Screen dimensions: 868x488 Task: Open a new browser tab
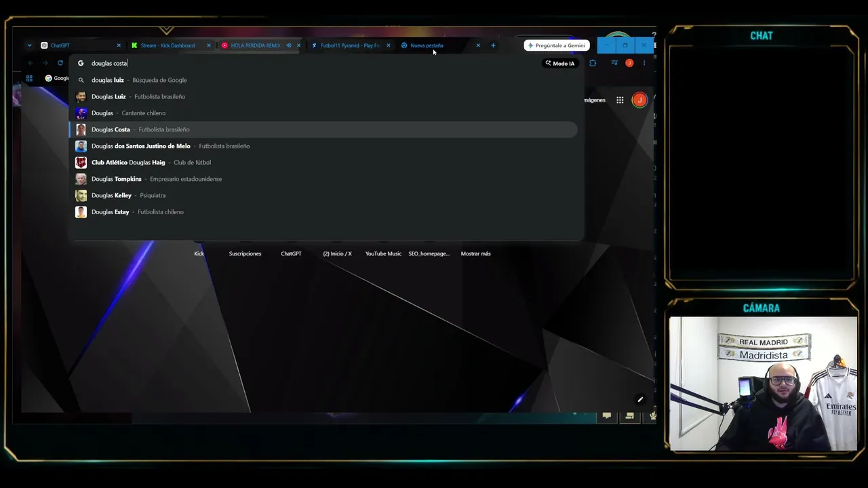pyautogui.click(x=493, y=45)
